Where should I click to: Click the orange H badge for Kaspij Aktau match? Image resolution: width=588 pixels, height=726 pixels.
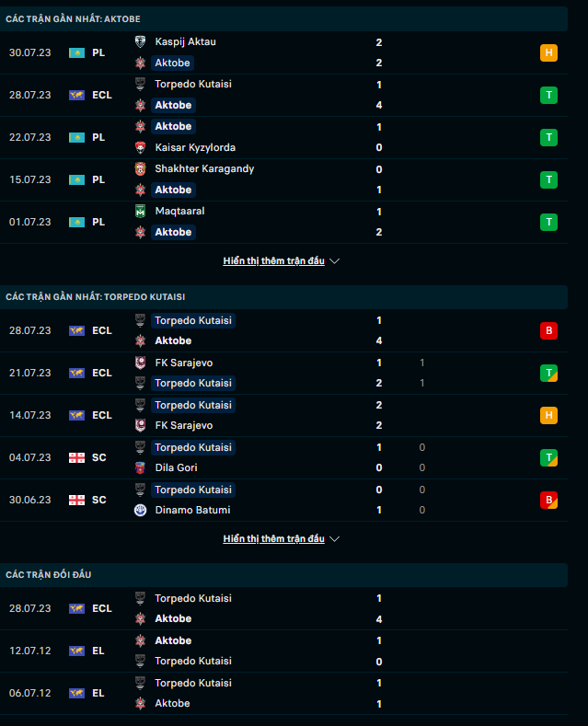tap(548, 52)
